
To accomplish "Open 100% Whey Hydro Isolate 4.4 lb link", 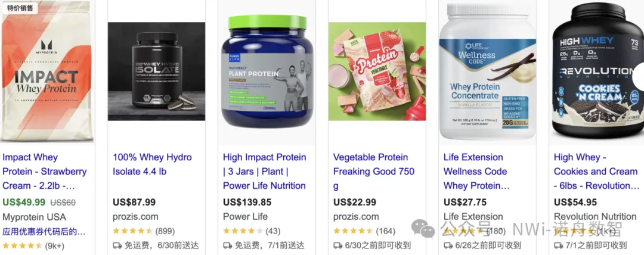I will point(152,164).
